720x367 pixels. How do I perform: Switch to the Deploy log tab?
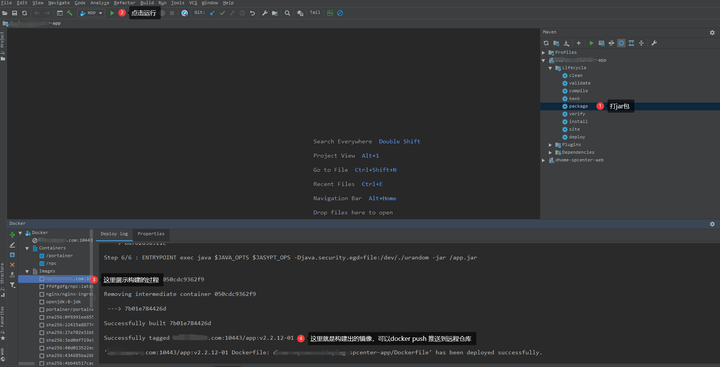click(x=114, y=234)
